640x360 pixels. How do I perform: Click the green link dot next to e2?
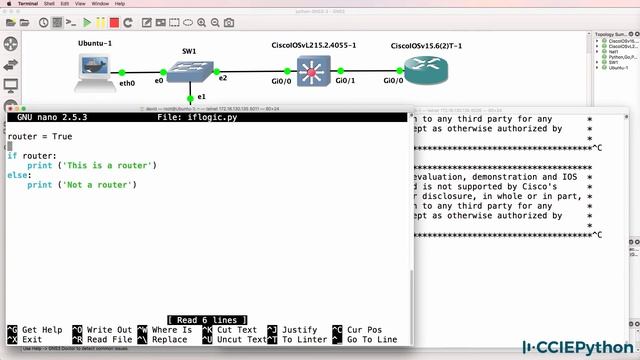tap(217, 71)
